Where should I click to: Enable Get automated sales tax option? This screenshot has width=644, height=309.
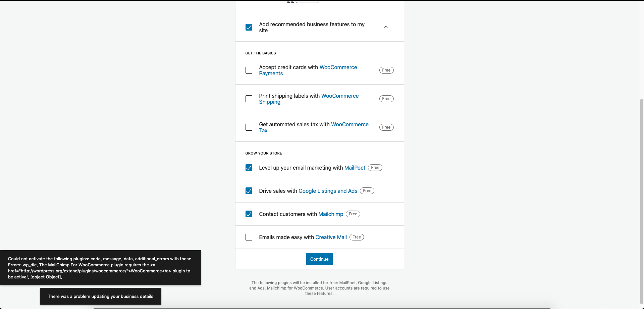tap(249, 127)
